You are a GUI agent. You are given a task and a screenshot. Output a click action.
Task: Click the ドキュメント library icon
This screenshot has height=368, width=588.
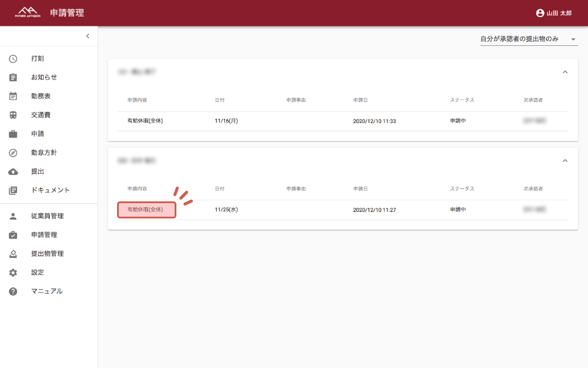point(13,190)
